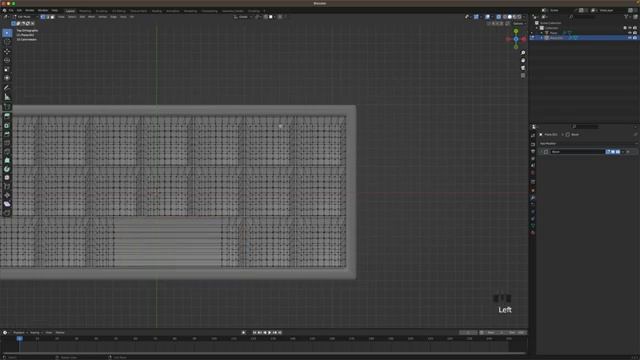Image resolution: width=640 pixels, height=360 pixels.
Task: Enable edge select mode
Action: point(48,17)
